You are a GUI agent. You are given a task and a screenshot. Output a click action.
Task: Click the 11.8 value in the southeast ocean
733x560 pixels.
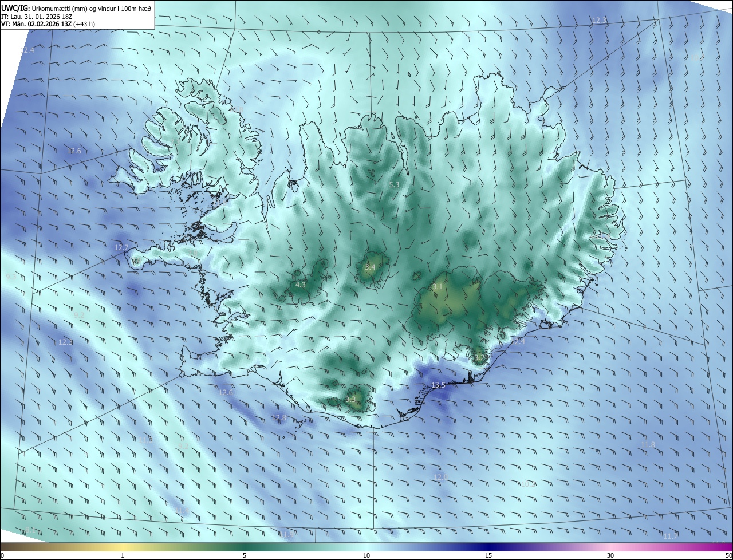pyautogui.click(x=648, y=445)
